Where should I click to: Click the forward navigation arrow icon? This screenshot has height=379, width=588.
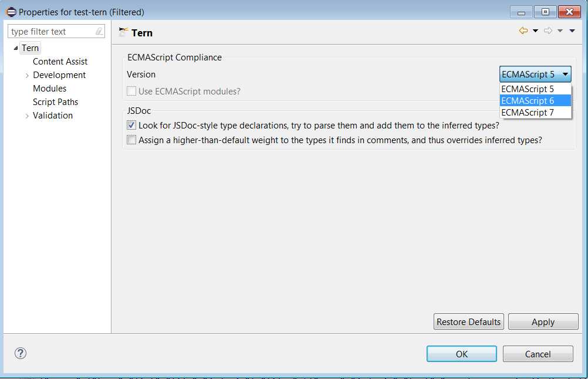[x=548, y=31]
